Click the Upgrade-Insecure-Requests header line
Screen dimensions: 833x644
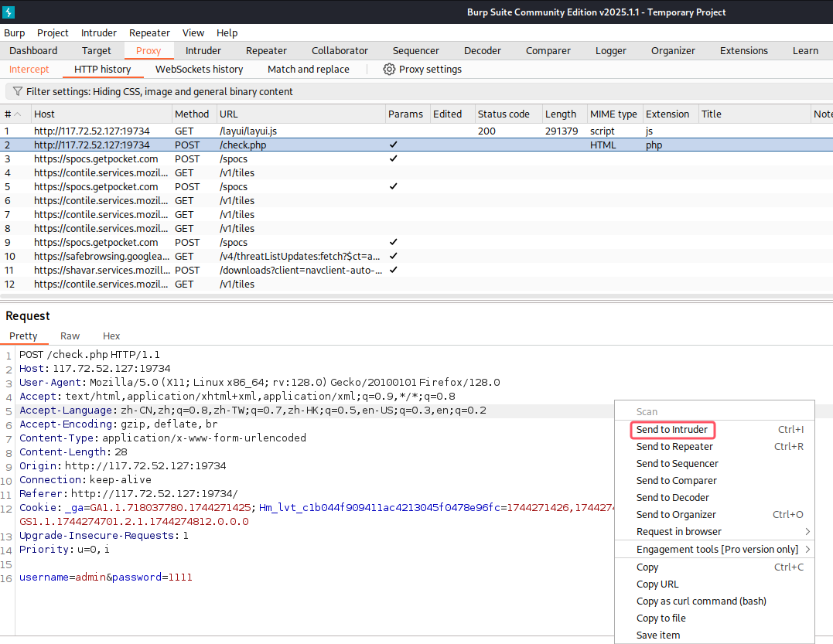(x=104, y=535)
